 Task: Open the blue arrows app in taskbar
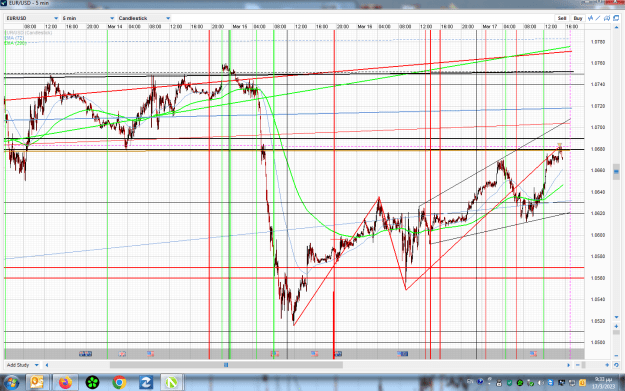[x=145, y=383]
